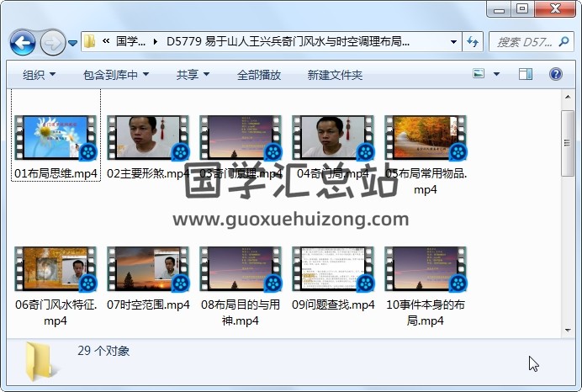582x392 pixels.
Task: Create folder via 新建文件夹
Action: point(335,75)
